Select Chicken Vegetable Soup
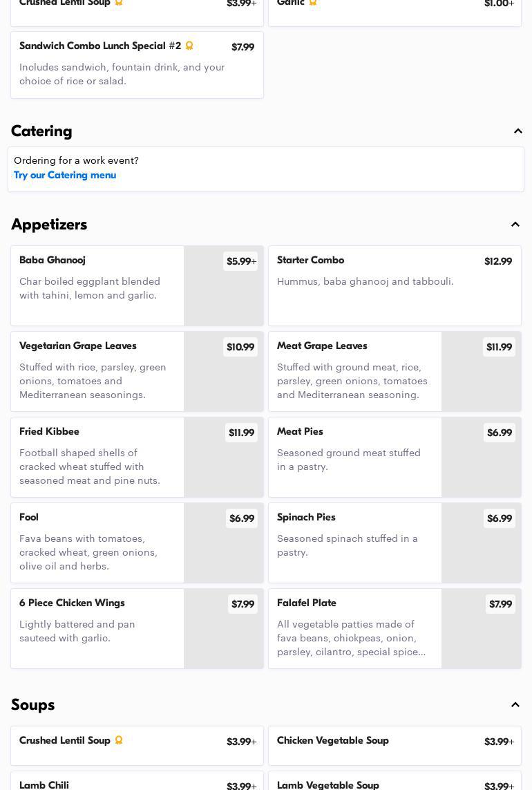 tap(394, 745)
